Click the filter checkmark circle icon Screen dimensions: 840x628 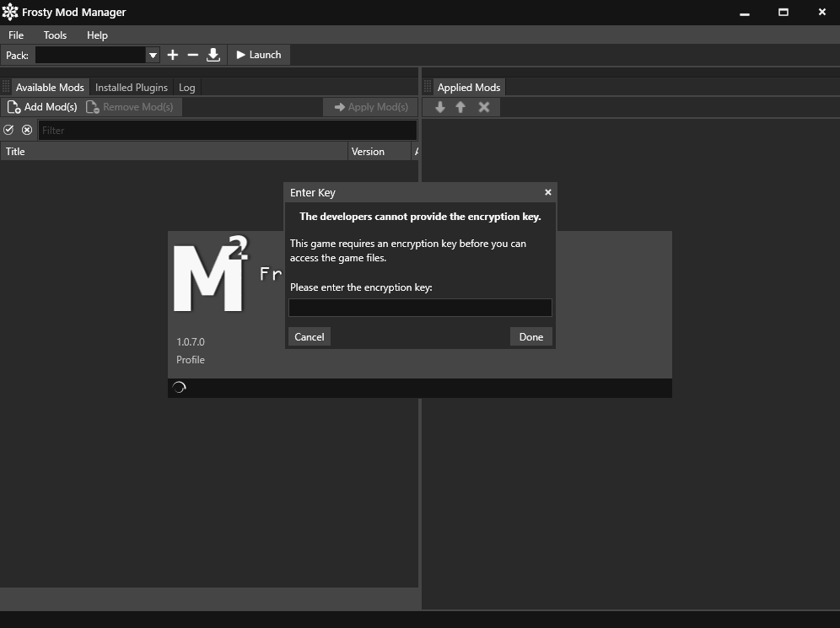pos(8,130)
